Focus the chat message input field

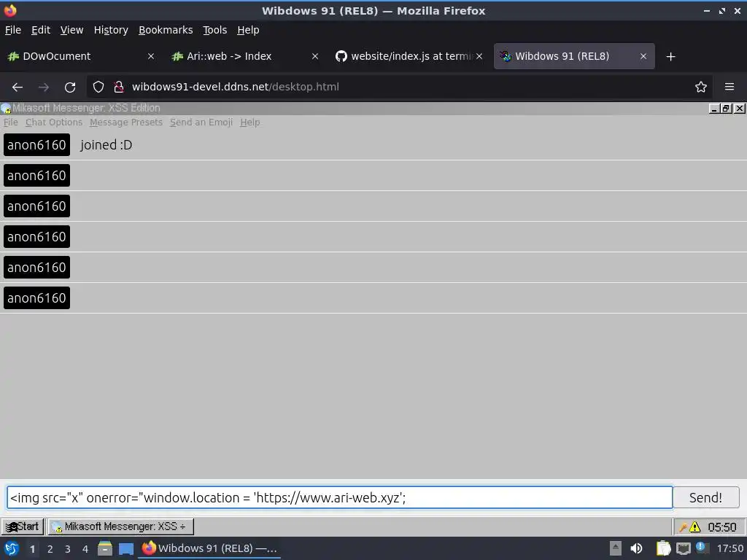click(339, 497)
